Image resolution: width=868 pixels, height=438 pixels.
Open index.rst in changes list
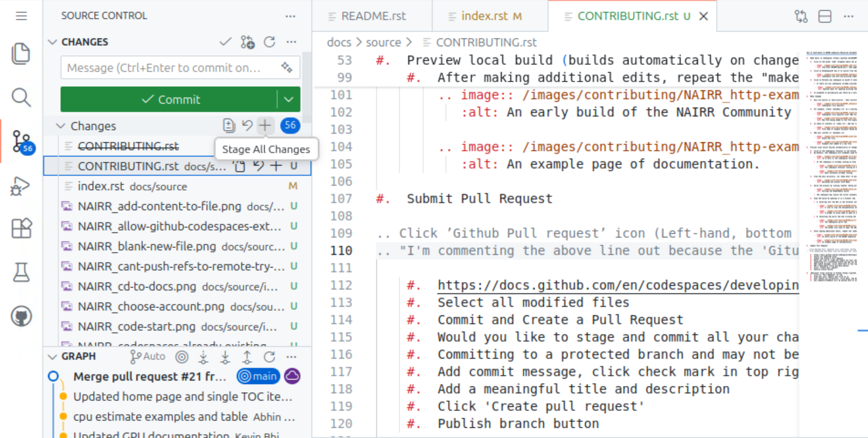click(x=177, y=186)
